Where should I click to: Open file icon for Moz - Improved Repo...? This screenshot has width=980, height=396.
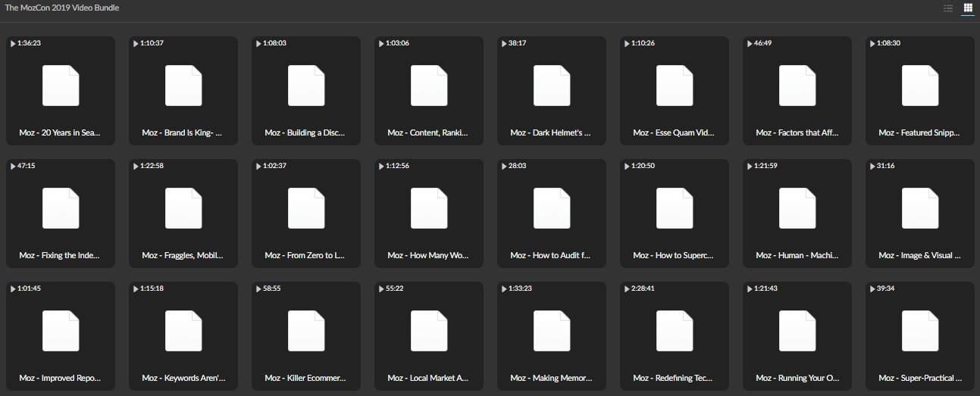click(x=61, y=331)
